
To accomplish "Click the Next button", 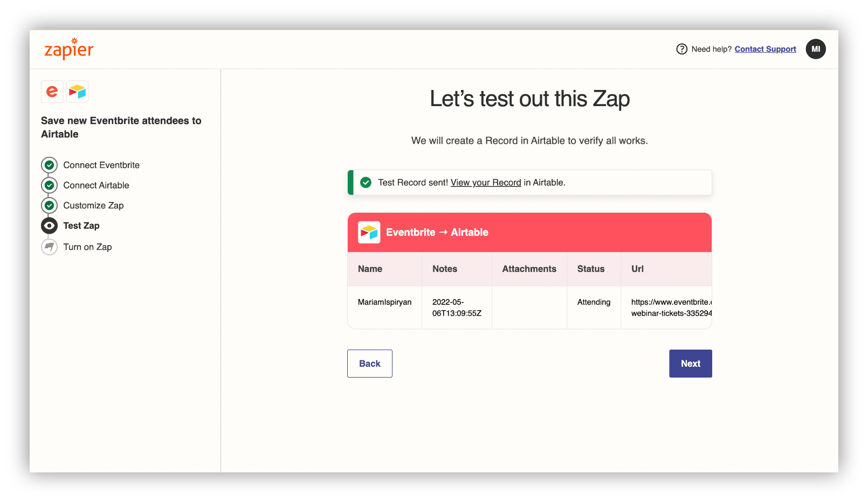I will 691,364.
